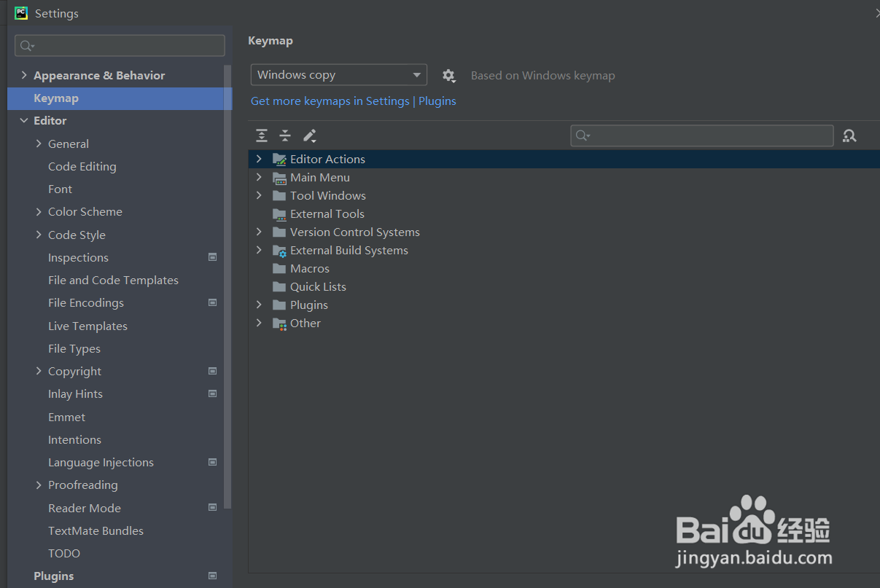Click the Tool Windows folder icon

[279, 196]
